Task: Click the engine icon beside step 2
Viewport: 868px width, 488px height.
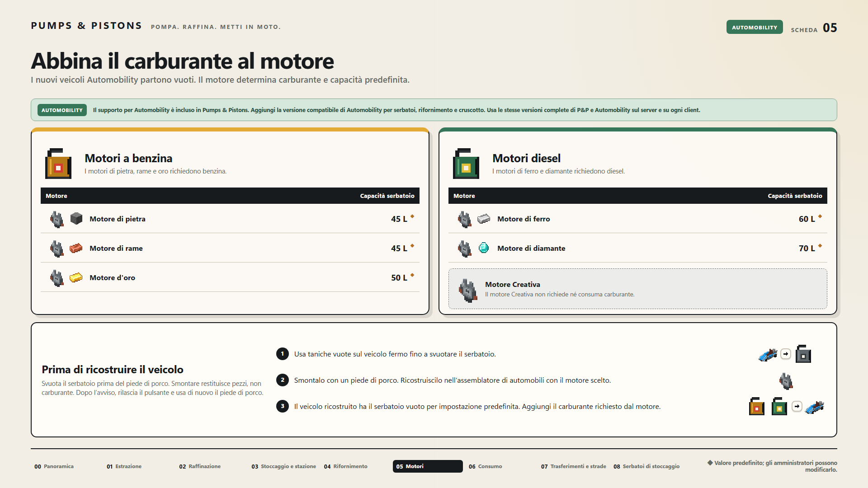Action: pos(786,381)
